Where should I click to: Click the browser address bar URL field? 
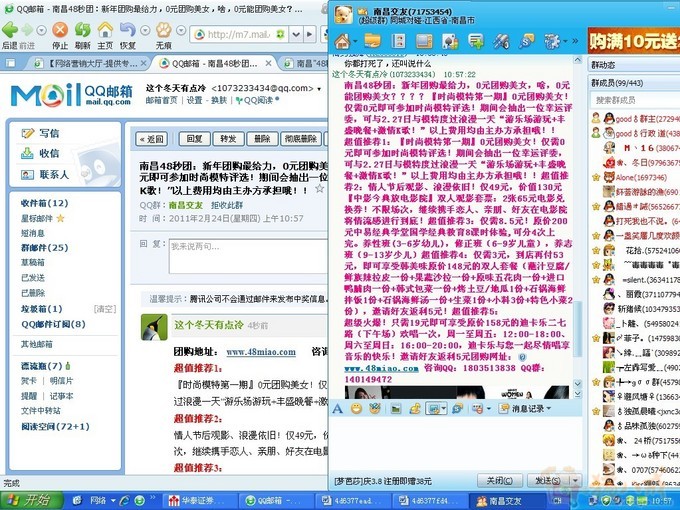(239, 34)
